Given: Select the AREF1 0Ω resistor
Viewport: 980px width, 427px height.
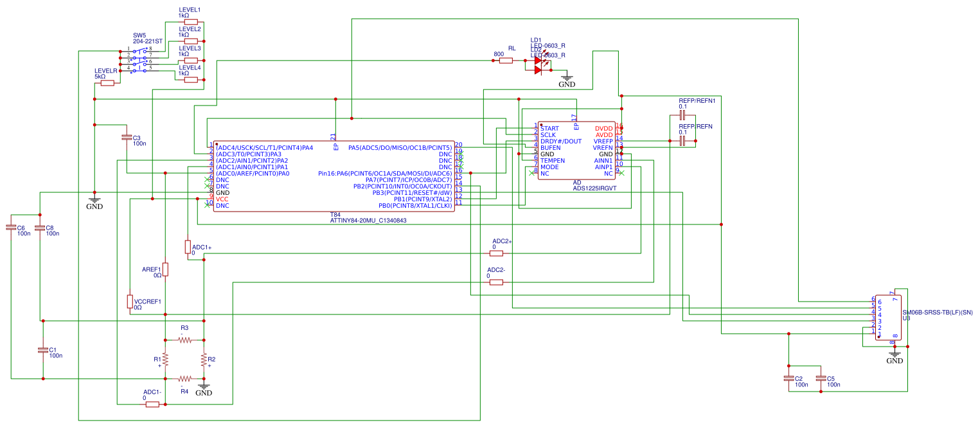Looking at the screenshot, I should [165, 269].
